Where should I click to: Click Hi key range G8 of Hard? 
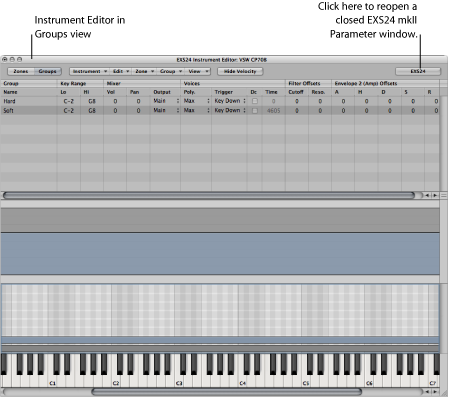[92, 101]
